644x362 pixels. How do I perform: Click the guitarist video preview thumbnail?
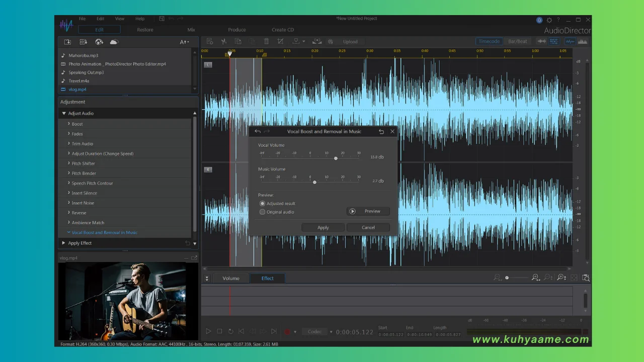[121, 301]
